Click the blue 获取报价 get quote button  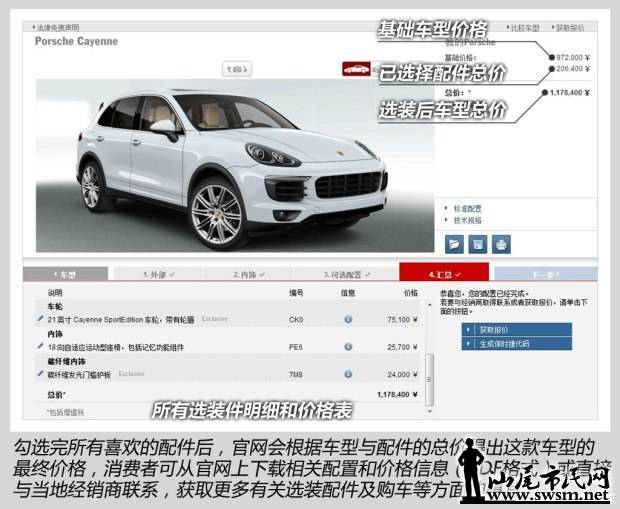tap(516, 329)
